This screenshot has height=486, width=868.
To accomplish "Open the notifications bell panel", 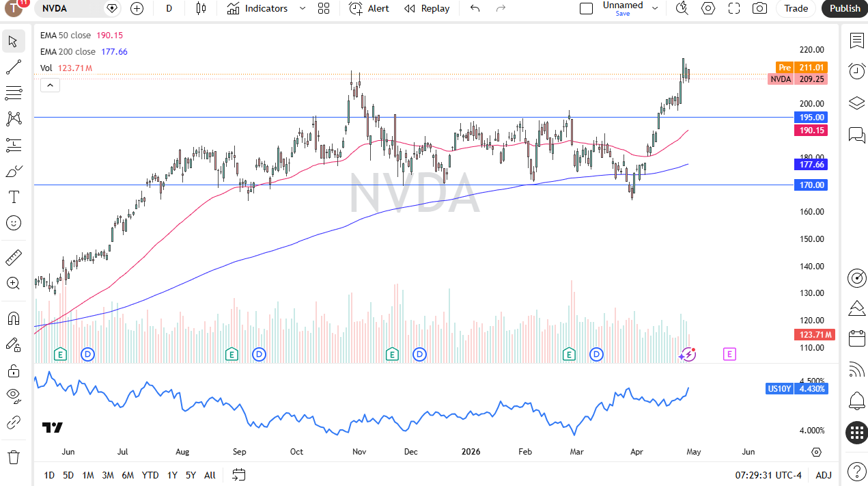I will (x=856, y=401).
